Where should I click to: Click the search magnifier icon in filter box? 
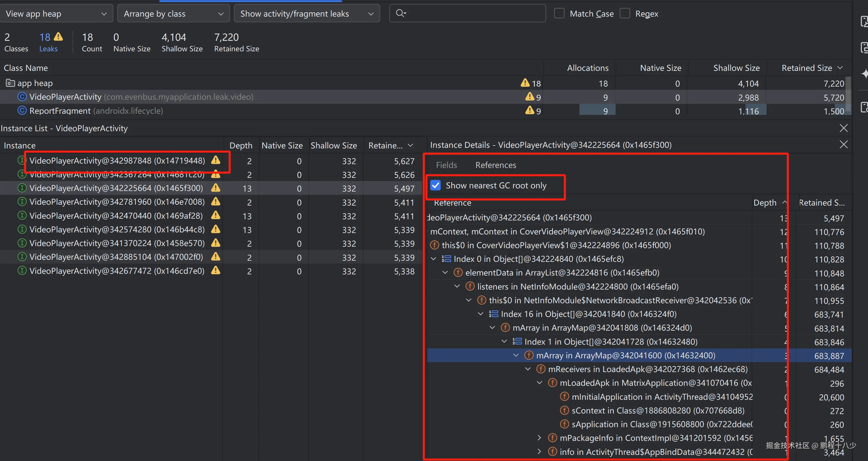(x=400, y=13)
